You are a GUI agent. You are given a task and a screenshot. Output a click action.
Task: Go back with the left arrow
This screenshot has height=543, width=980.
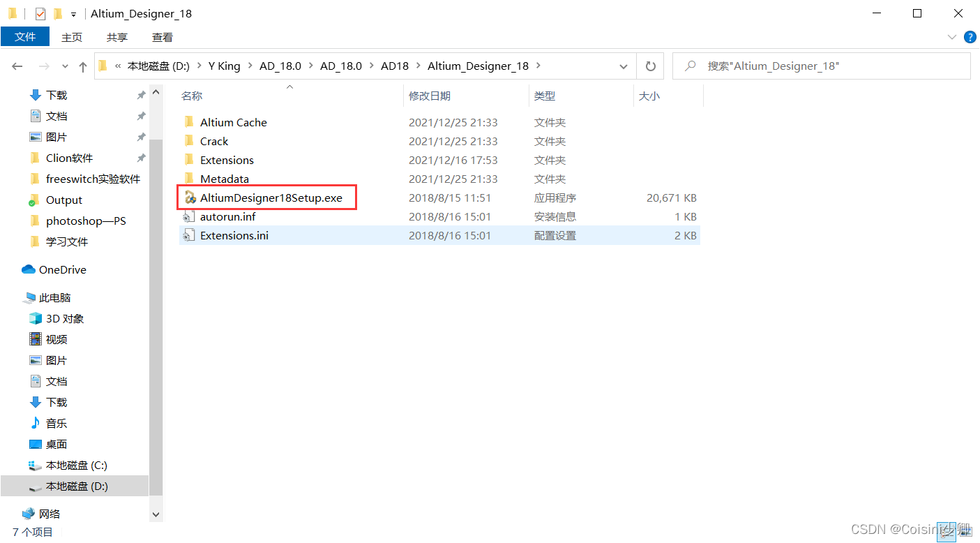17,66
